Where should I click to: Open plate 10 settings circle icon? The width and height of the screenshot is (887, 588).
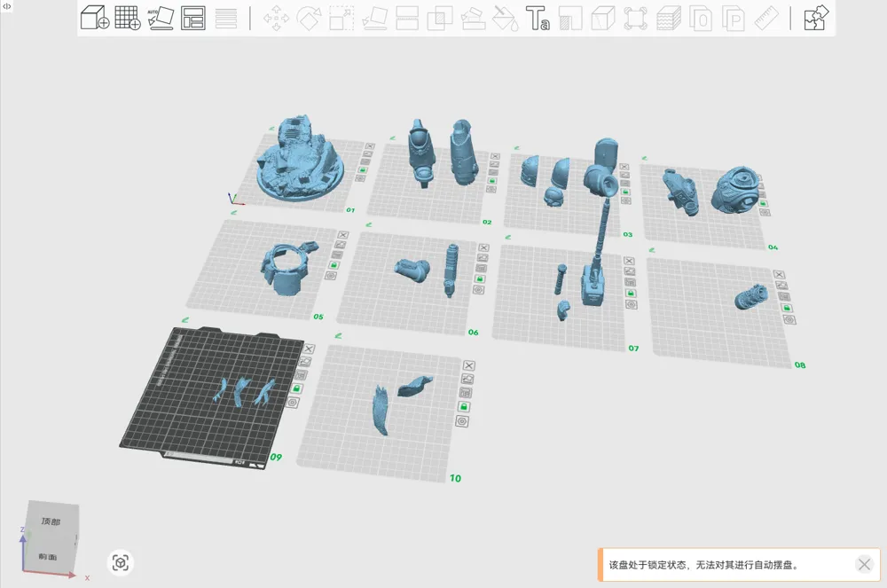462,421
